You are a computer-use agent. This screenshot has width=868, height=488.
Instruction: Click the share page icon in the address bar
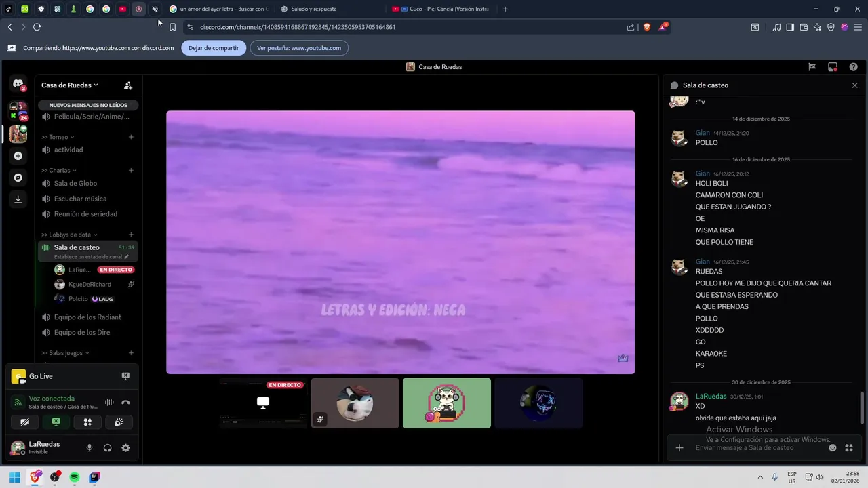631,27
